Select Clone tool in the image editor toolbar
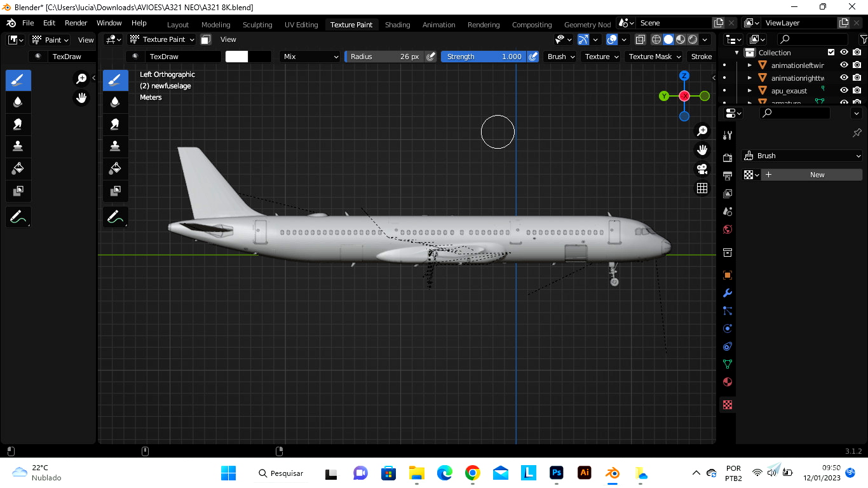The height and width of the screenshot is (488, 868). [x=18, y=146]
